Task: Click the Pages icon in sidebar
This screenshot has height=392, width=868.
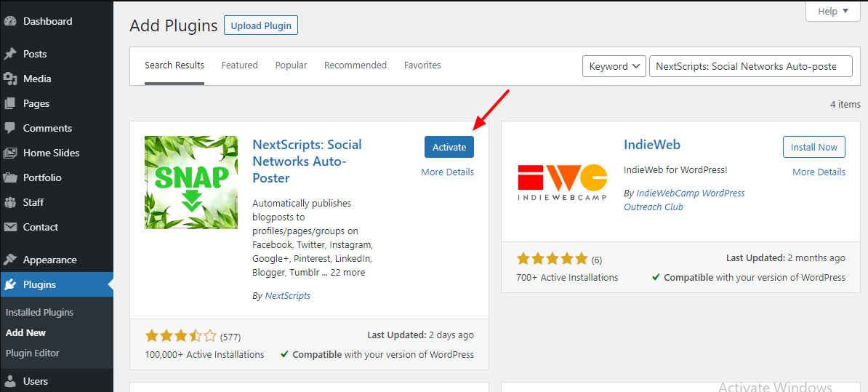Action: 10,103
